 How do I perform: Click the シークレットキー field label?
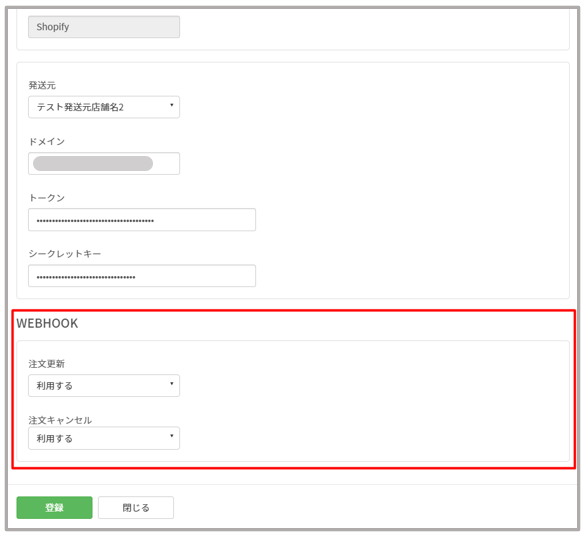click(x=65, y=254)
